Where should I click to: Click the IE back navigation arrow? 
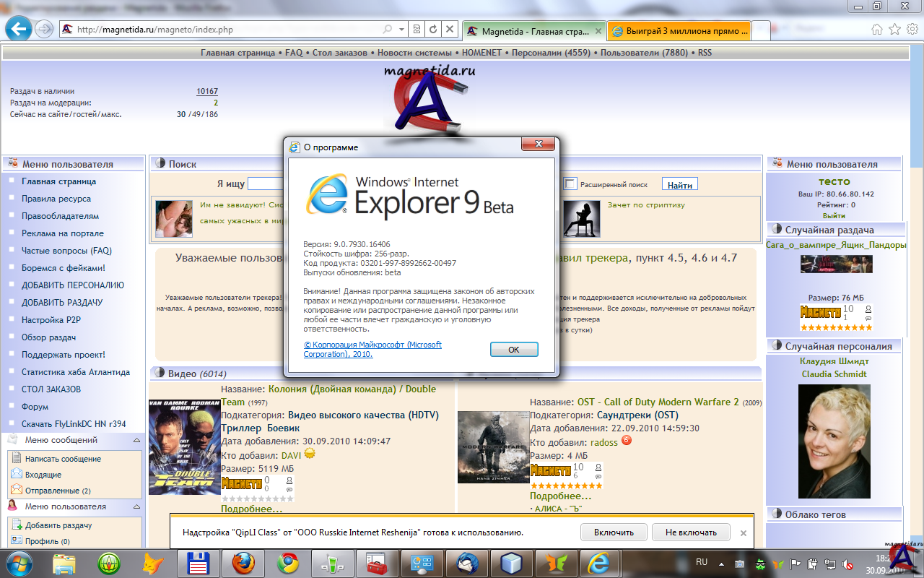[x=19, y=30]
